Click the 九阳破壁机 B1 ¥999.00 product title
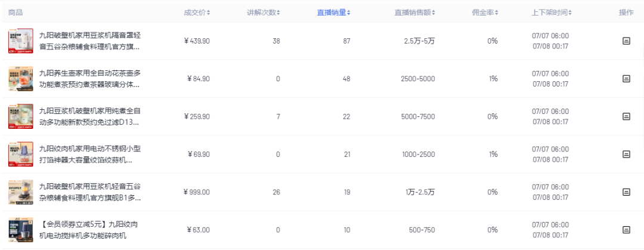The width and height of the screenshot is (644, 250). (89, 192)
